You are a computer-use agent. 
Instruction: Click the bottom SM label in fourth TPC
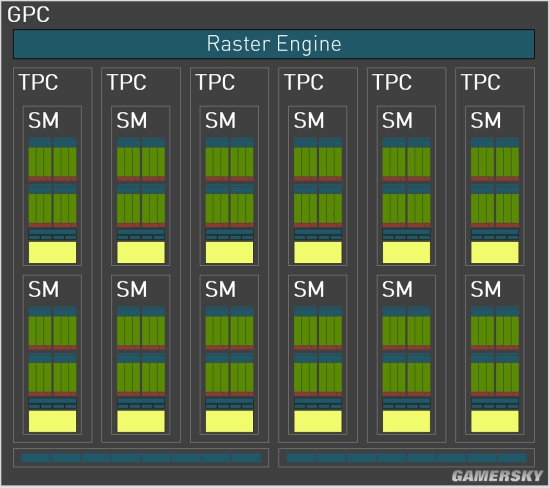[309, 289]
